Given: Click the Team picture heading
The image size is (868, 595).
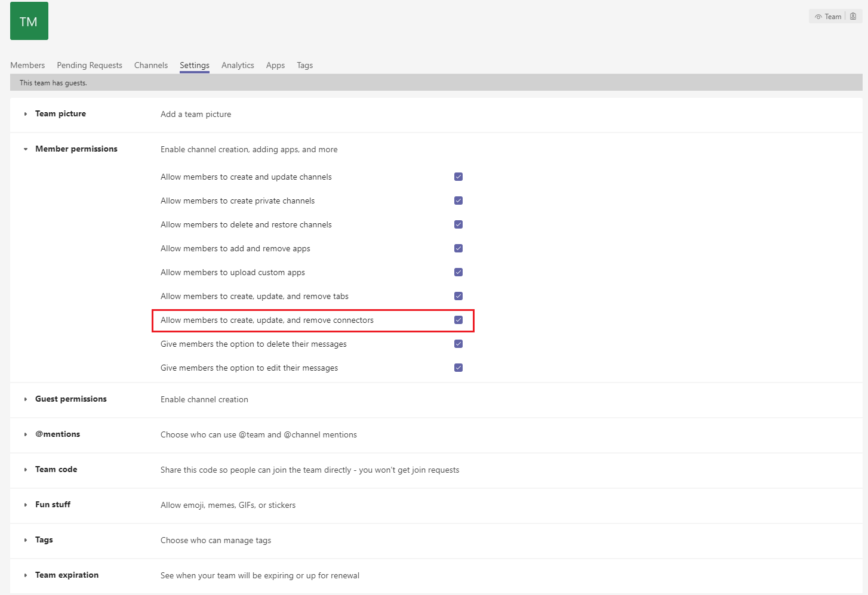Looking at the screenshot, I should click(x=60, y=113).
